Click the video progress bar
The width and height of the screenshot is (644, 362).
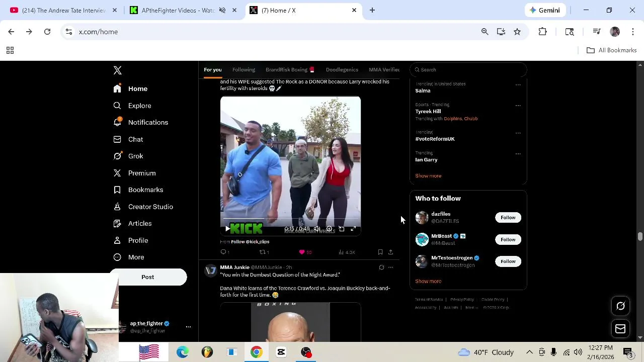290,219
